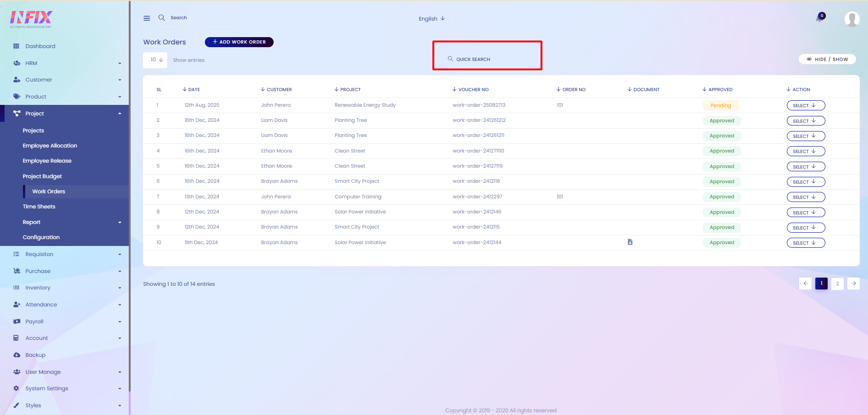Viewport: 868px width, 415px height.
Task: Click page 1 button
Action: pyautogui.click(x=821, y=284)
